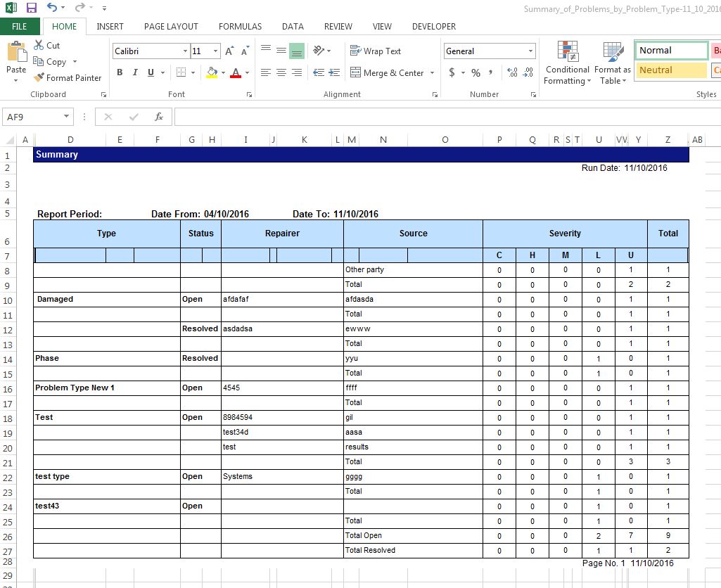Open the FILE tab
The image size is (721, 588).
tap(19, 26)
